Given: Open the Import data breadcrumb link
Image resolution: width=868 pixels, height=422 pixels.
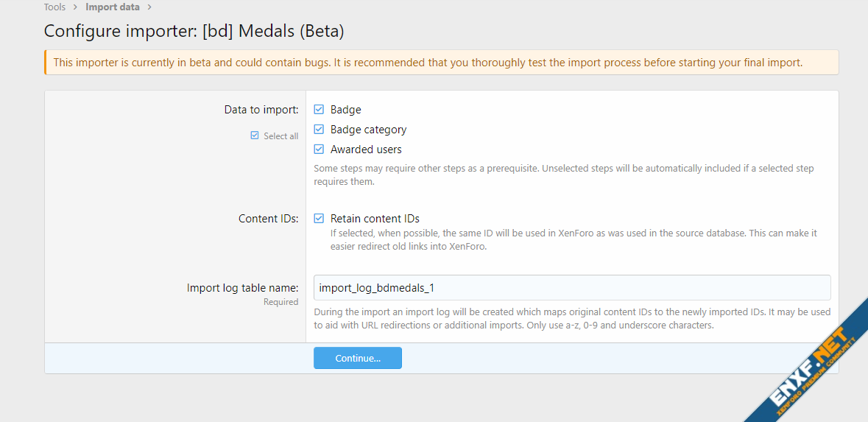Looking at the screenshot, I should coord(112,7).
